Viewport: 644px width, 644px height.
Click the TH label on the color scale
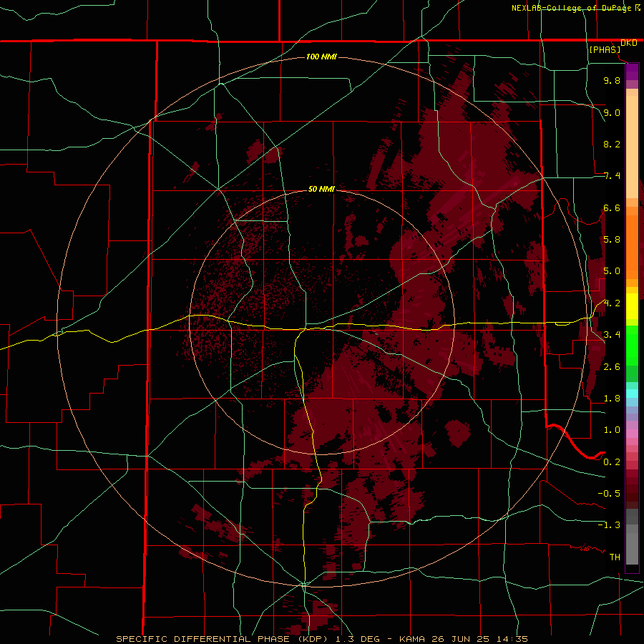tap(615, 557)
